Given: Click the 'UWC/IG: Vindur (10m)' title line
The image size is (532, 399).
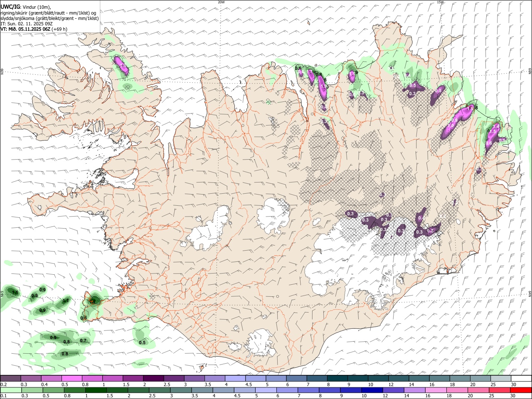Looking at the screenshot, I should pos(26,7).
